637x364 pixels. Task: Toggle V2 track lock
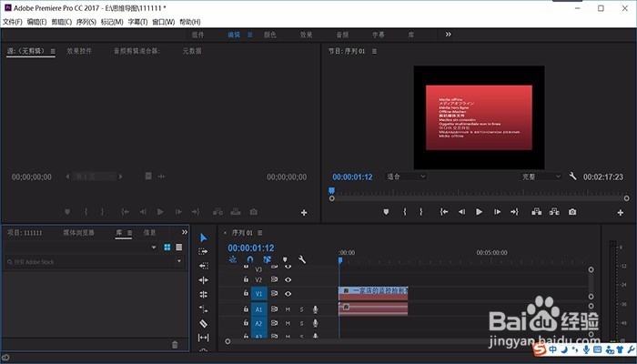click(246, 279)
